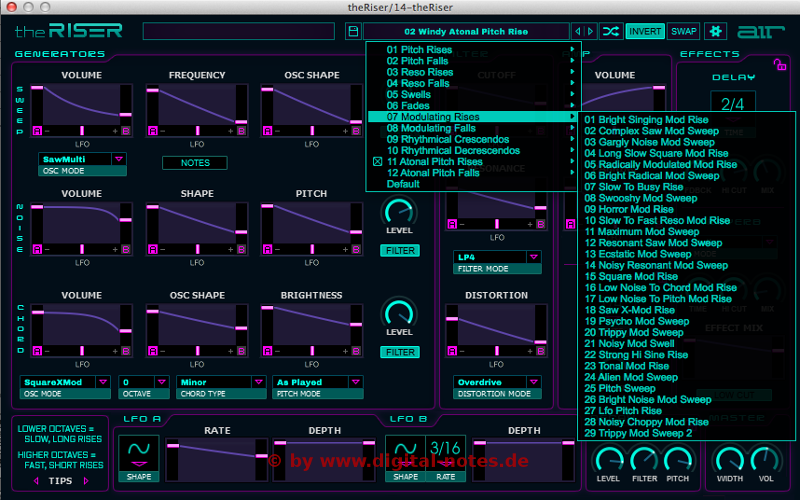Select checked 11 Atonal Pitch Rises
The width and height of the screenshot is (800, 500).
click(x=434, y=161)
